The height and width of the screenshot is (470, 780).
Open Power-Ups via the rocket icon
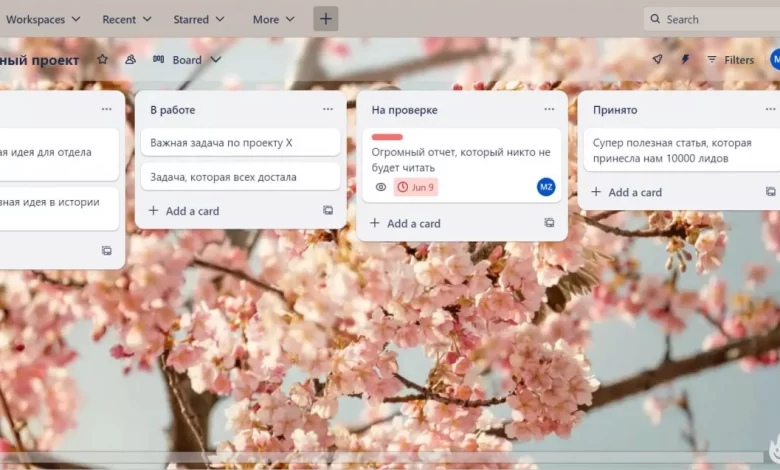(657, 60)
